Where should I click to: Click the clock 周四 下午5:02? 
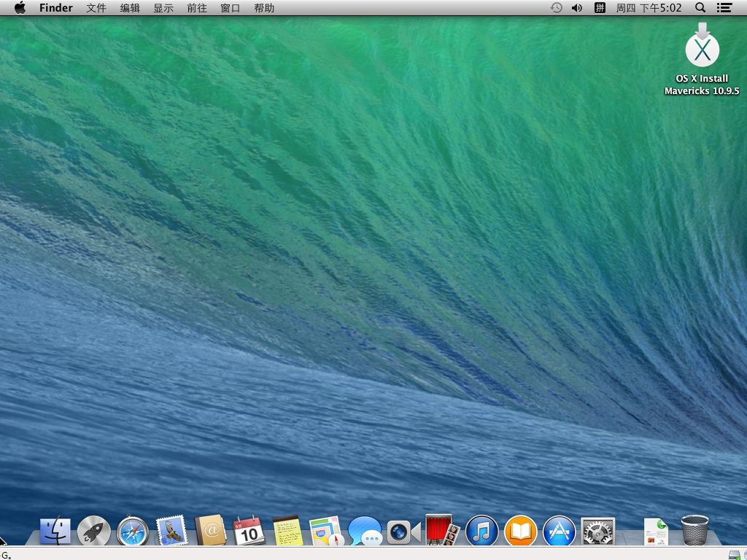(649, 7)
